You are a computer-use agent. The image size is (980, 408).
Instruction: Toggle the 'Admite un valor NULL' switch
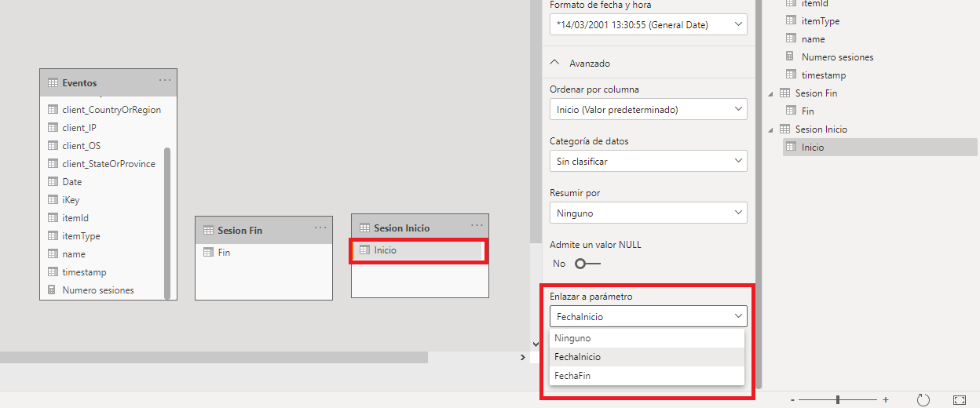pos(587,264)
